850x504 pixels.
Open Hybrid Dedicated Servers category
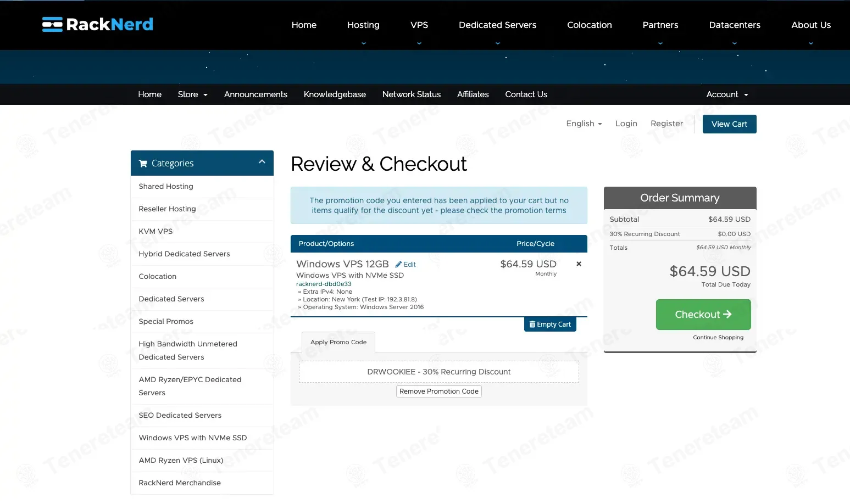pos(202,254)
